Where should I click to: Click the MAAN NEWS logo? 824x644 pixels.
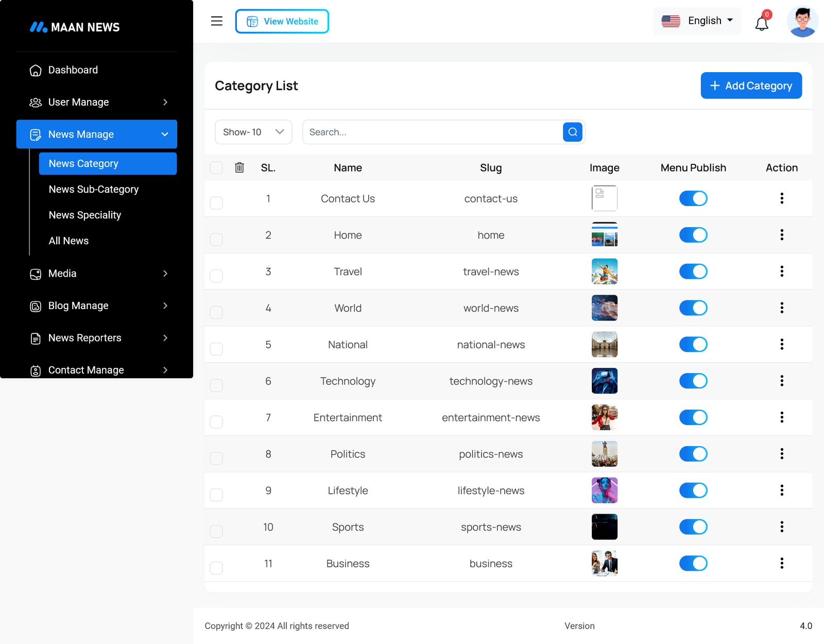point(75,27)
